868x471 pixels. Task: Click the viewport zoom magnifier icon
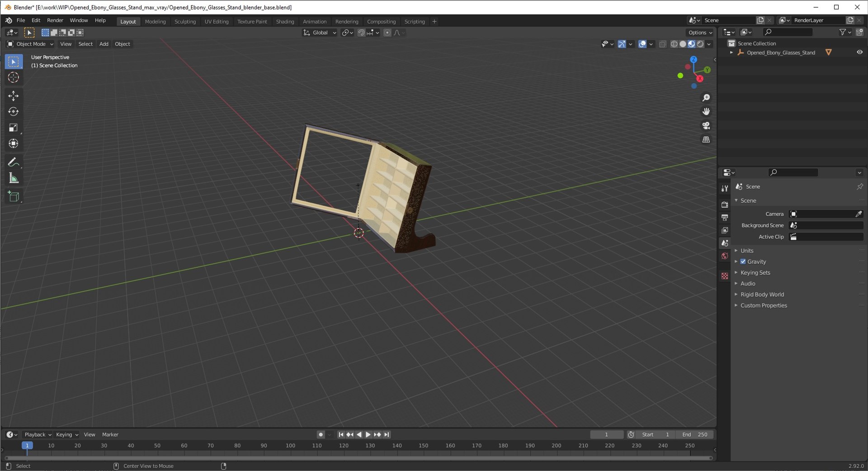[706, 98]
